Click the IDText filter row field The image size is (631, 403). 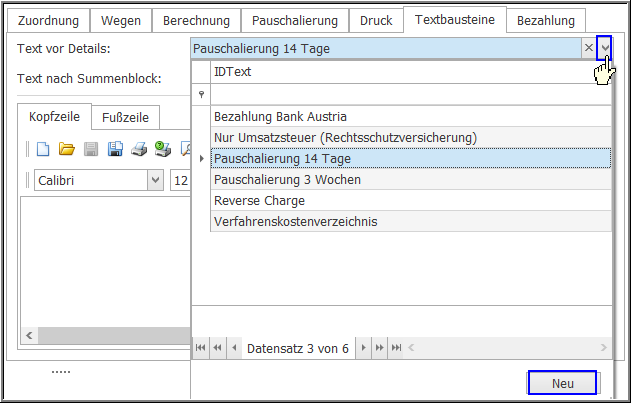[410, 93]
